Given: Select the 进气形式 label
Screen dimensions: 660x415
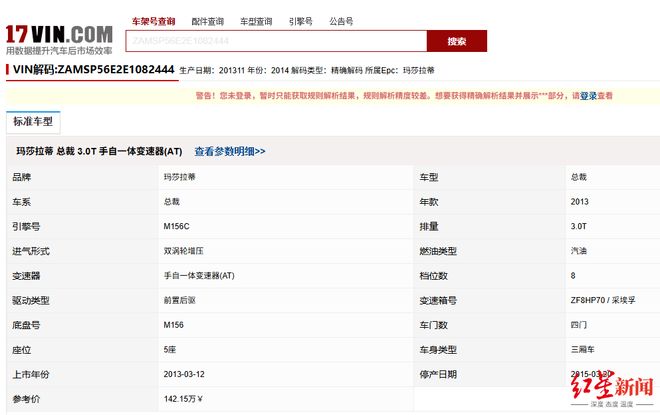Looking at the screenshot, I should 31,251.
